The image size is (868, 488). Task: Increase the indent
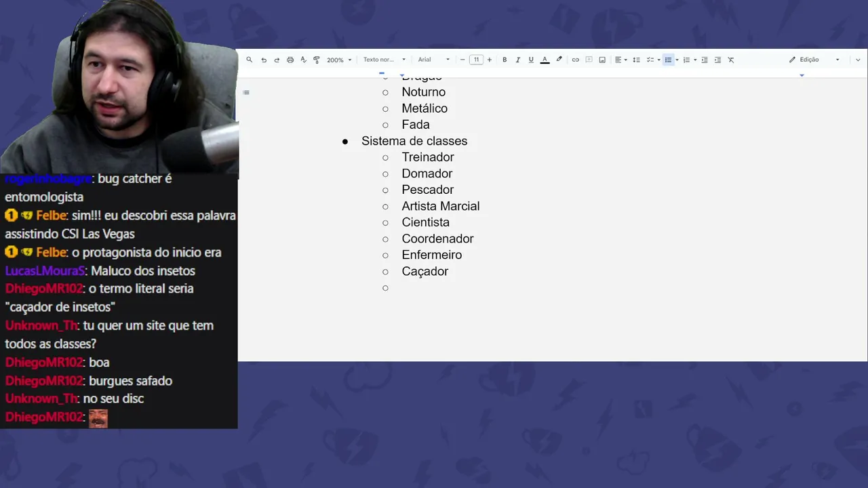pos(718,60)
